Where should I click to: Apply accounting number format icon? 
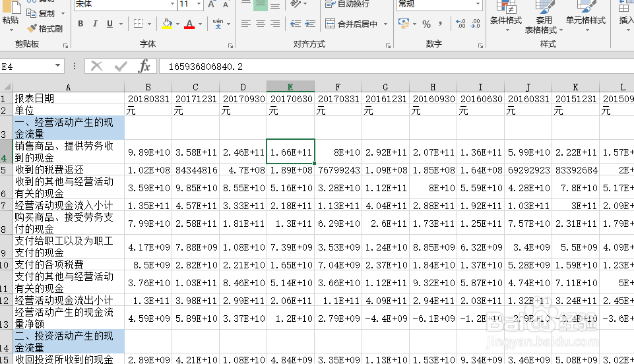tap(404, 24)
